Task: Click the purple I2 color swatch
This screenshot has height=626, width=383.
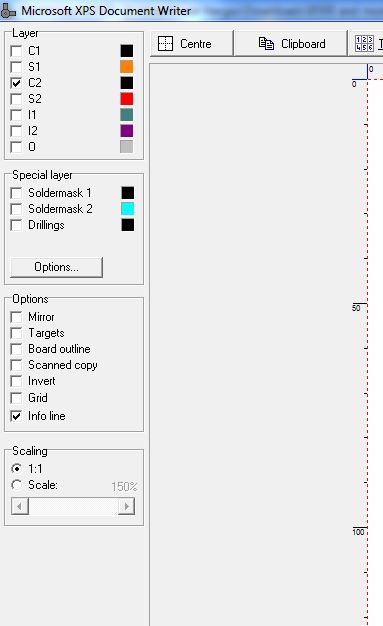Action: (127, 131)
